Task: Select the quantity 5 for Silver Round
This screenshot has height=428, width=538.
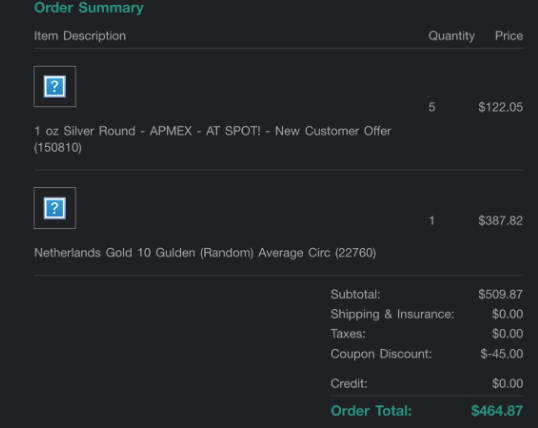Action: click(x=432, y=107)
